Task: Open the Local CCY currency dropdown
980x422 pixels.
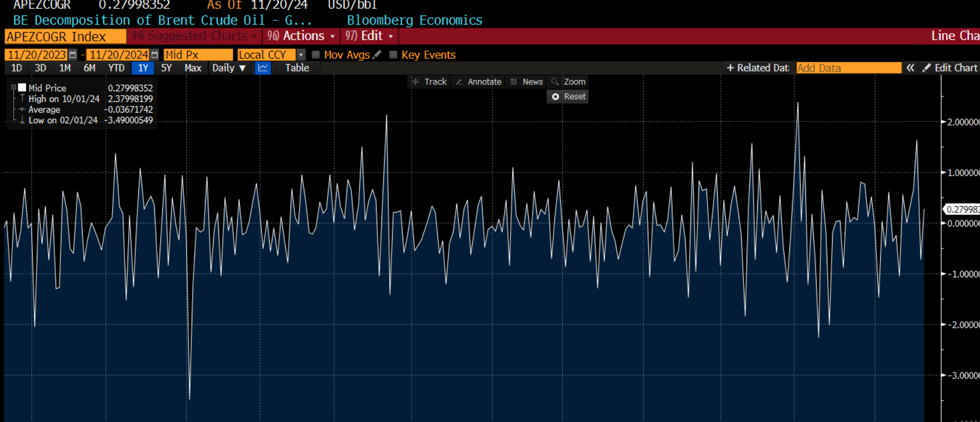Action: [301, 55]
